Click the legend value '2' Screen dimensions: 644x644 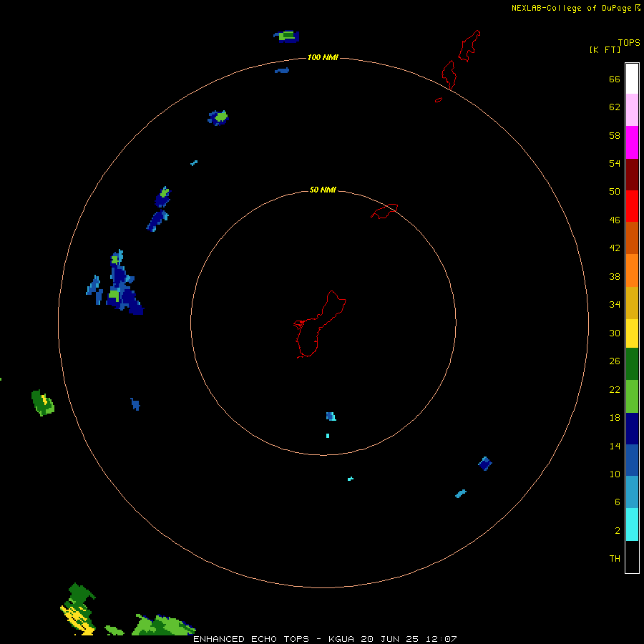[618, 531]
